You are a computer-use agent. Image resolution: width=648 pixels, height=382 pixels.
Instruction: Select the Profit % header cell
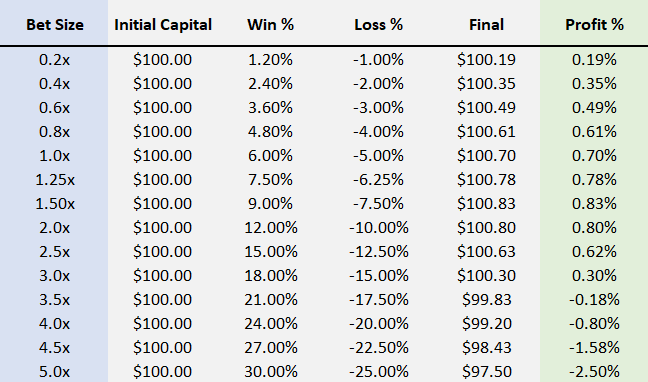pyautogui.click(x=594, y=25)
